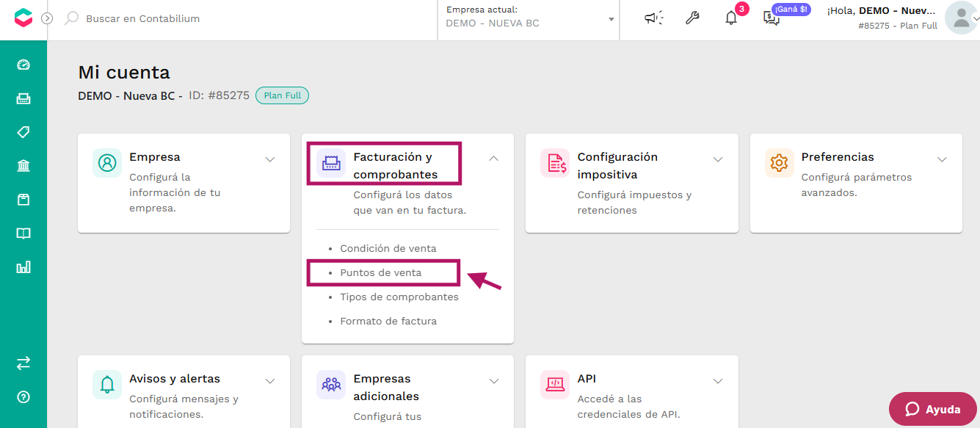Click the Contabilium logo icon
Screen dimensions: 980x428
23,18
